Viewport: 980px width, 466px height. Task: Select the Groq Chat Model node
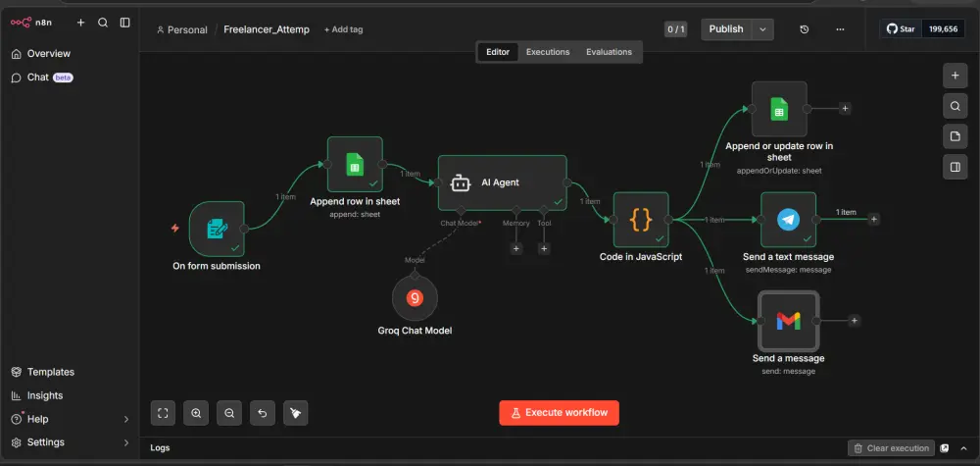(x=415, y=298)
